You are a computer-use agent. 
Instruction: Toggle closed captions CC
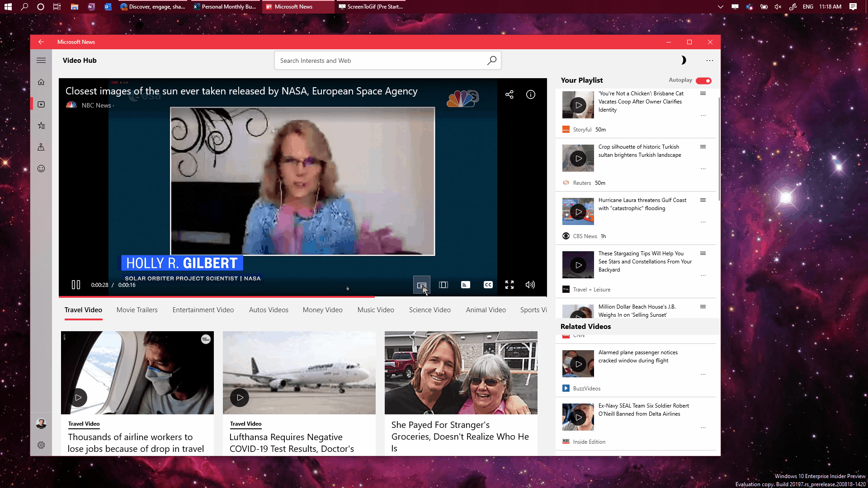point(488,285)
